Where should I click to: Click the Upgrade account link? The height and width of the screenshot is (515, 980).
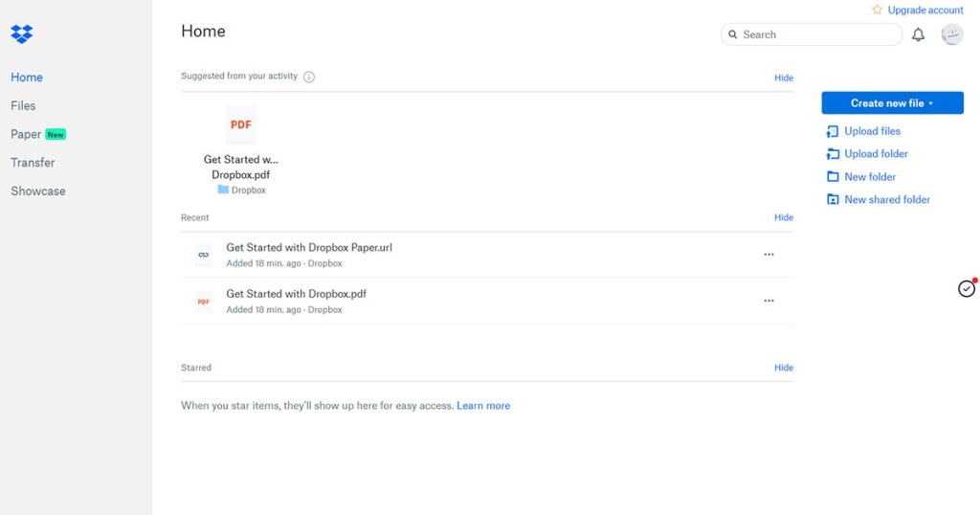(924, 11)
